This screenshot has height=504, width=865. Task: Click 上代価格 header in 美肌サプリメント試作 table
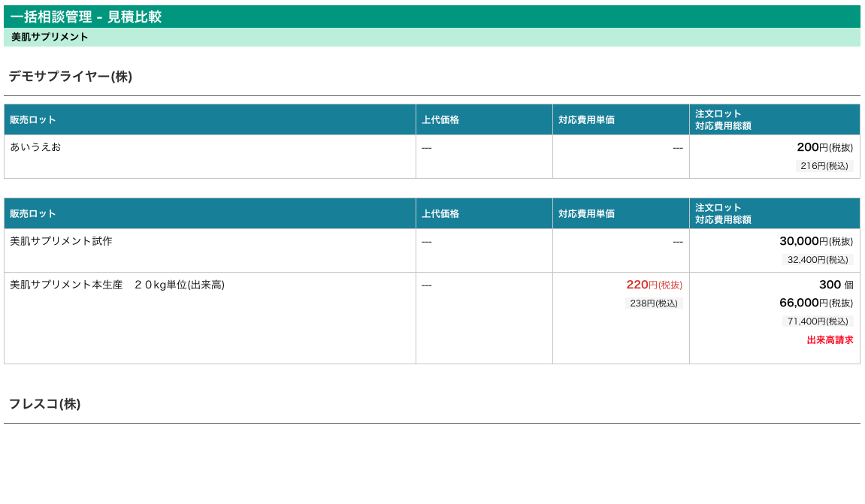coord(440,214)
